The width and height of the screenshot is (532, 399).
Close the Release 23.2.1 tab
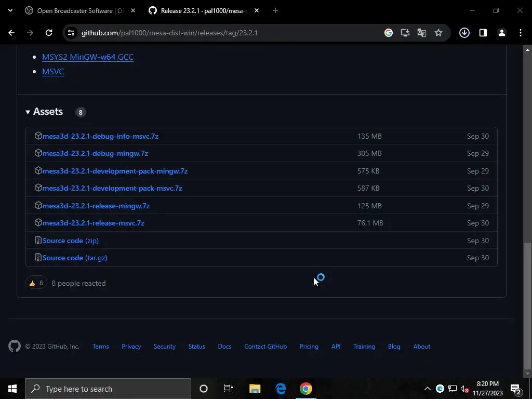257,11
